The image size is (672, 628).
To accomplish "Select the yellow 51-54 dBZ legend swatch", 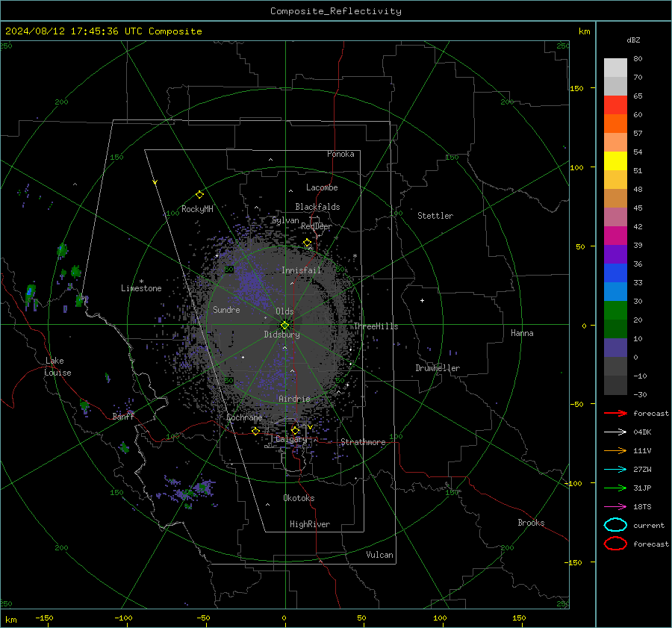I will coord(615,161).
